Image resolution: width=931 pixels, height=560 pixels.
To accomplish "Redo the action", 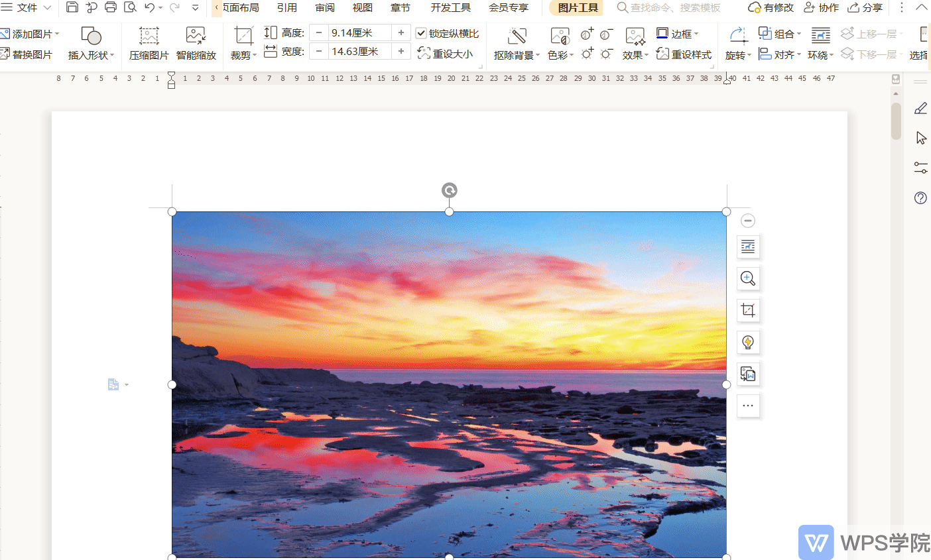I will (174, 7).
